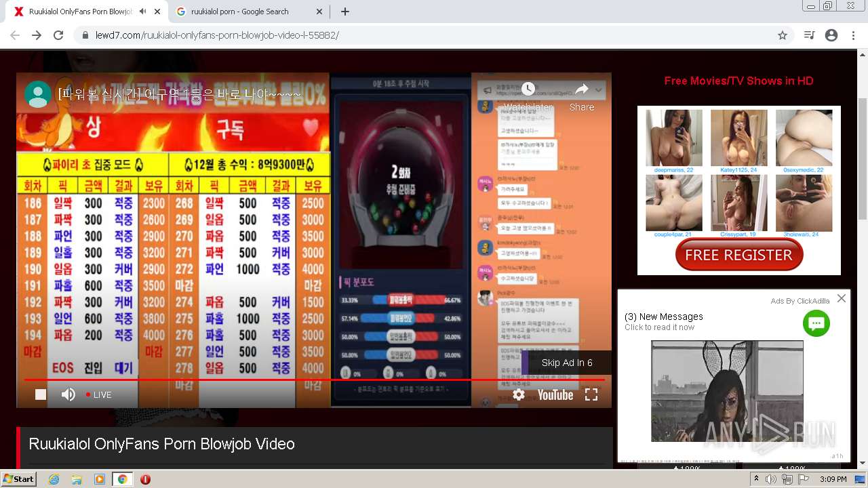Screen dimensions: 868x488
Task: Launch Internet Explorer from taskbar
Action: point(54,479)
